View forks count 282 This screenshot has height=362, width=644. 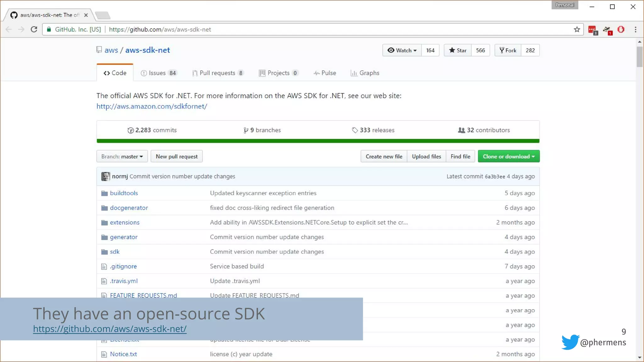(530, 50)
